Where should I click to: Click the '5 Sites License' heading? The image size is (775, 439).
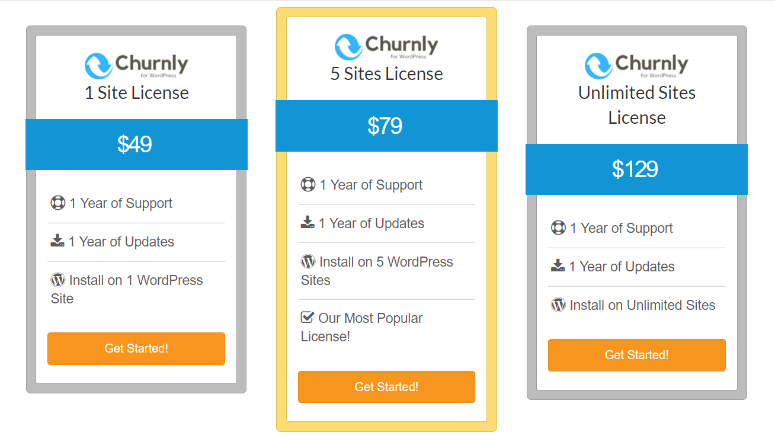[x=387, y=74]
